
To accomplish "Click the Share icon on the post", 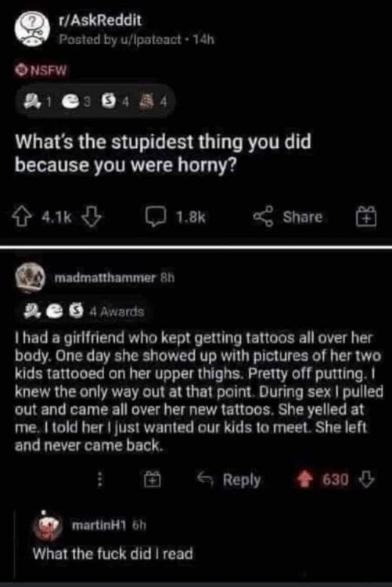I will (x=264, y=218).
